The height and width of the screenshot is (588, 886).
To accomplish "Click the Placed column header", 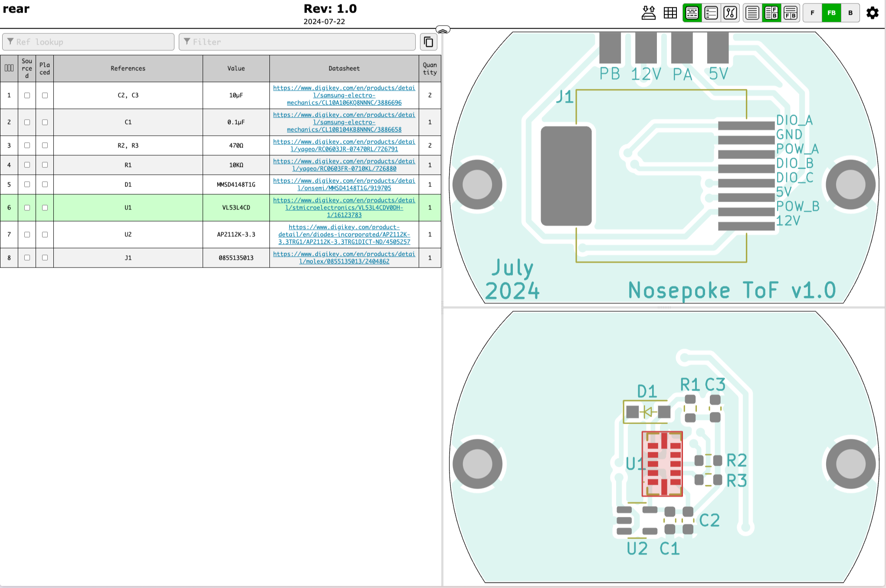I will tap(45, 69).
